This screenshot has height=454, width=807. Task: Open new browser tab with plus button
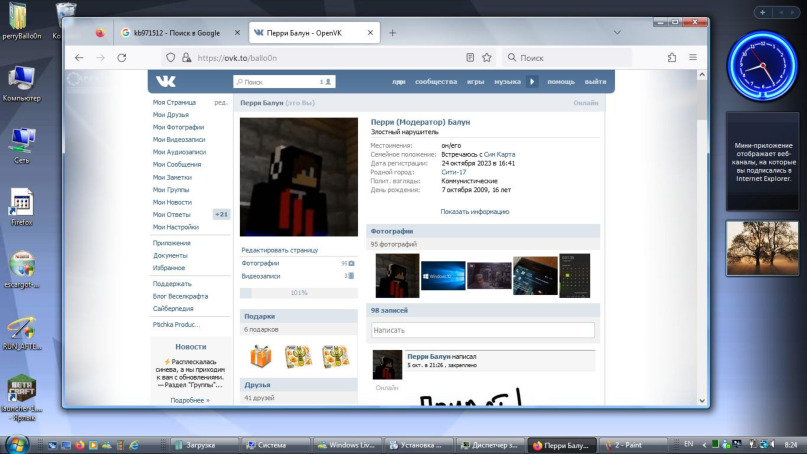tap(392, 33)
